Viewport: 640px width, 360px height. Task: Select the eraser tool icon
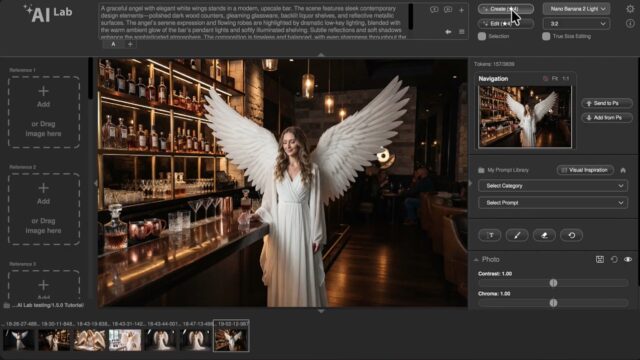(544, 235)
